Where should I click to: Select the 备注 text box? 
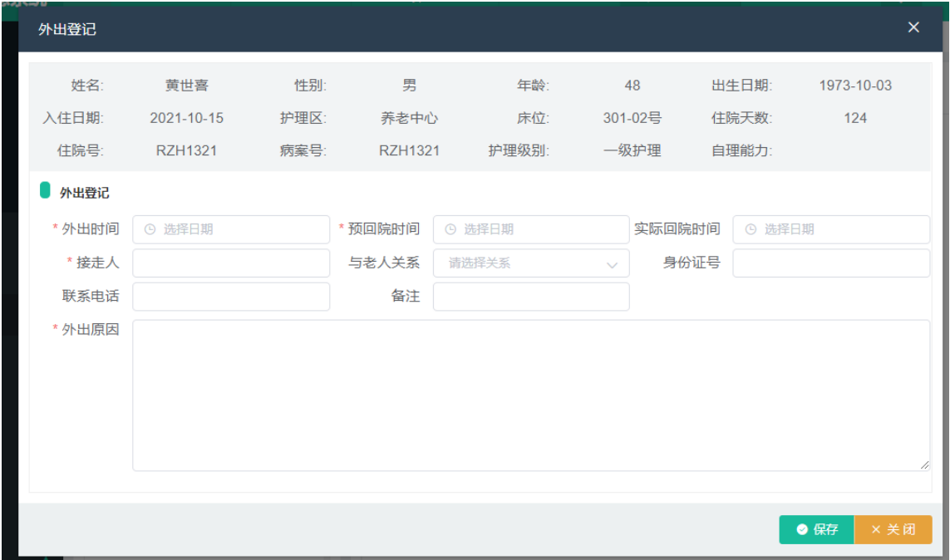tap(531, 297)
